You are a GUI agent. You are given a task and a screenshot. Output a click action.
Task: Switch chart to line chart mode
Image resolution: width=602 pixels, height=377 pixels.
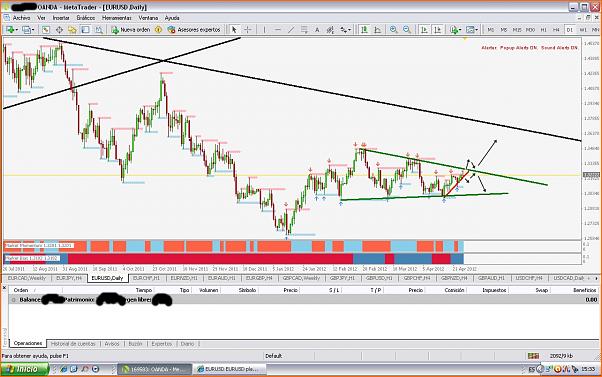coord(377,30)
